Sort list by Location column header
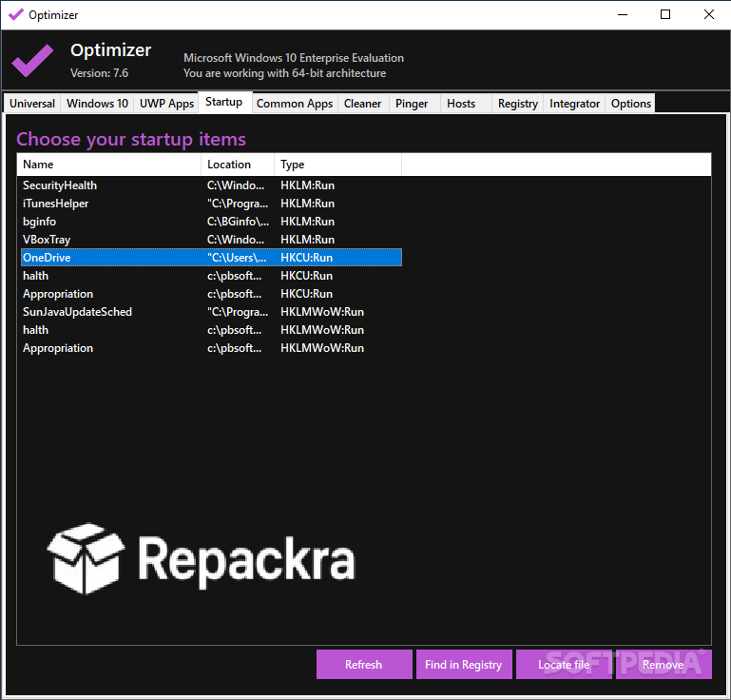 [238, 165]
